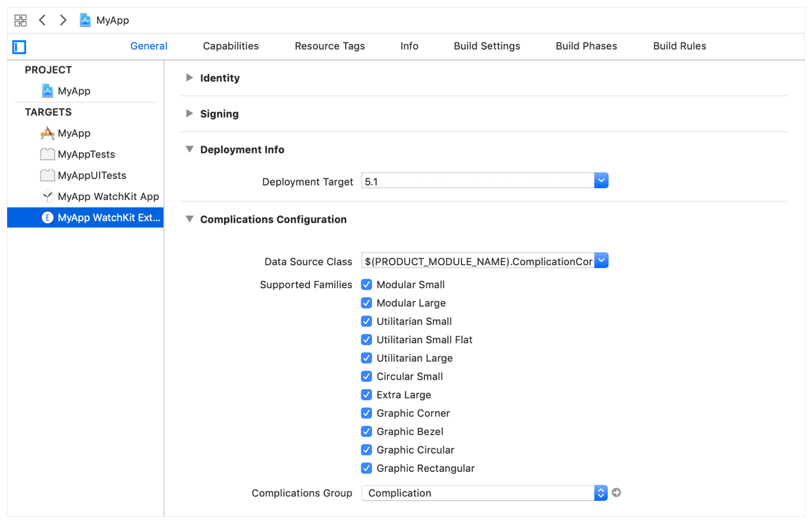Go back with the left chevron
The image size is (812, 524).
42,20
